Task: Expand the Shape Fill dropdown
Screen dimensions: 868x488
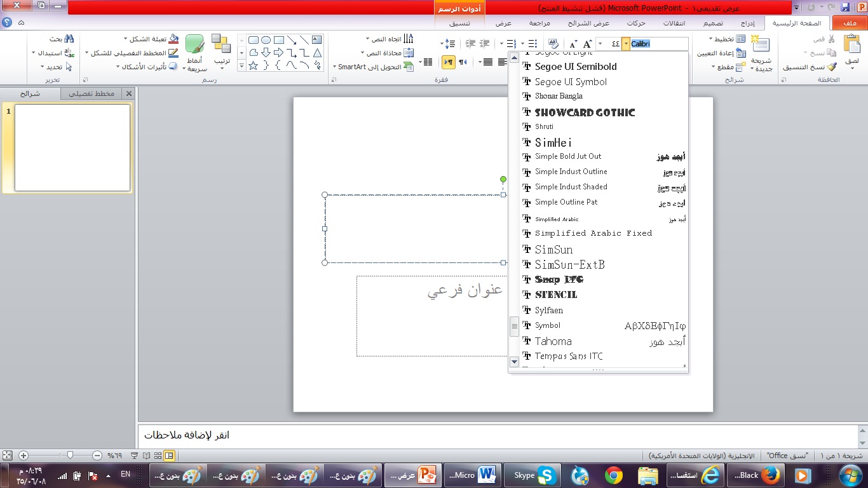Action: (x=125, y=39)
